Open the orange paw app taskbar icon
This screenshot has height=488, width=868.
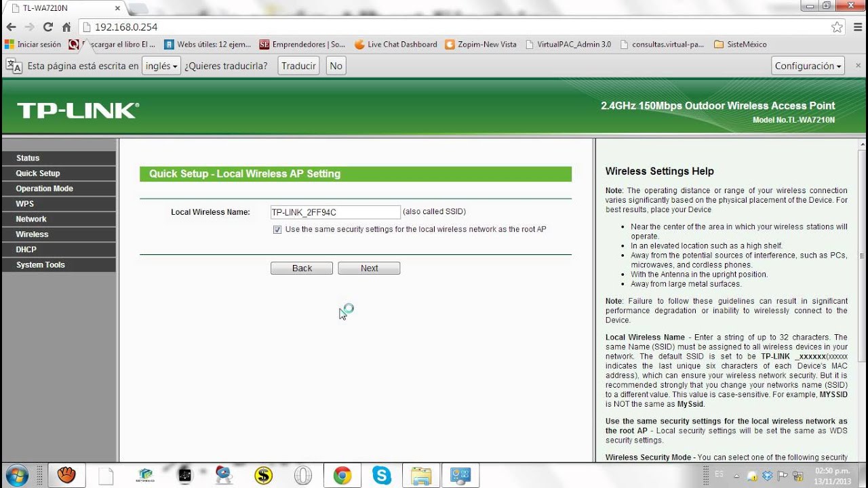click(x=66, y=475)
